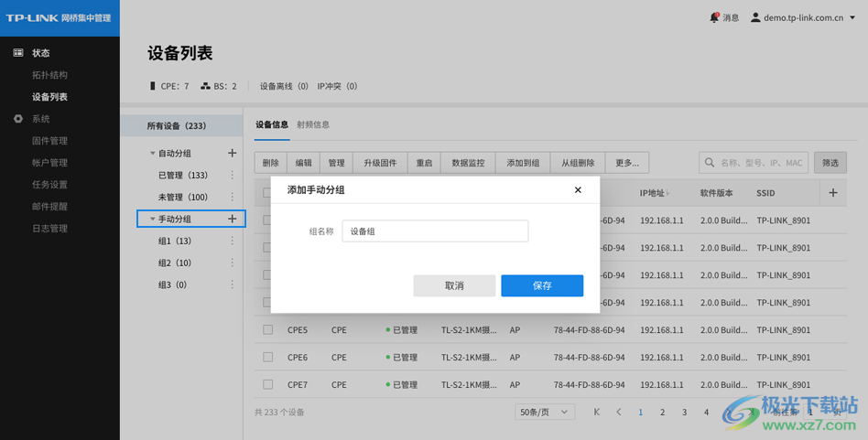Click the 筛选 filter button
The image size is (868, 440).
coord(830,163)
